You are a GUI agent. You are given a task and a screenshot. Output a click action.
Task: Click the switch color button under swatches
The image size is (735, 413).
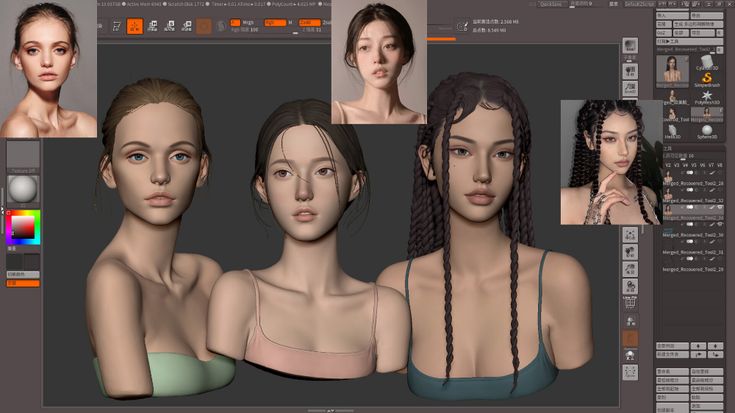(x=22, y=274)
